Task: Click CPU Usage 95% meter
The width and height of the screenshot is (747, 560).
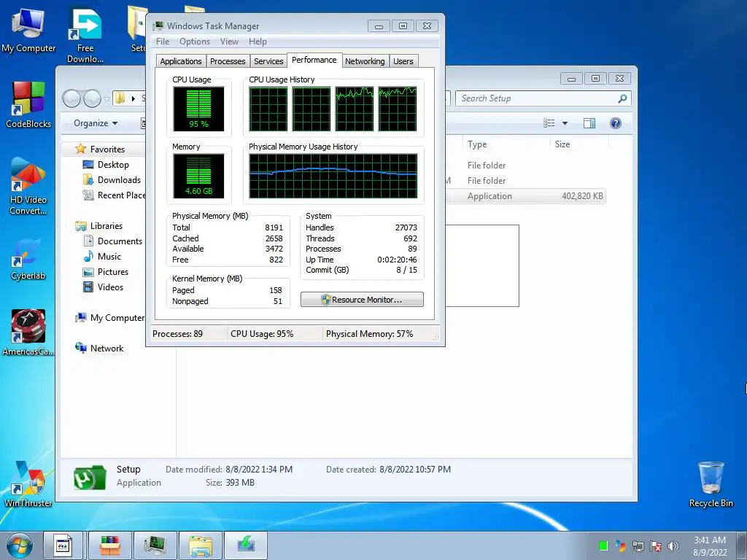Action: pyautogui.click(x=198, y=109)
